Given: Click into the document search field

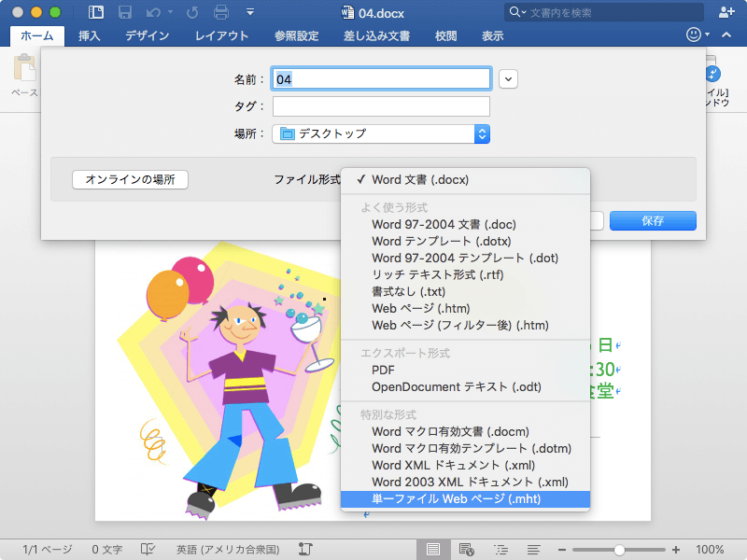Looking at the screenshot, I should (x=604, y=12).
